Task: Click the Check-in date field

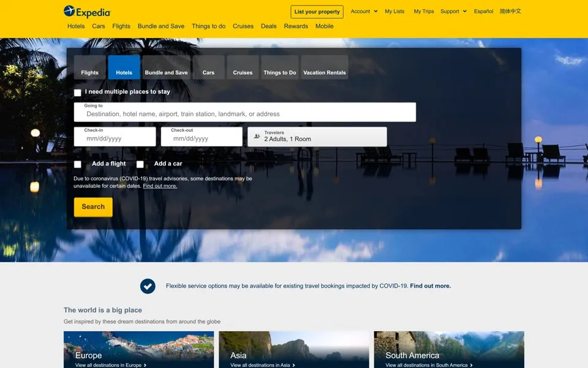Action: coord(115,137)
